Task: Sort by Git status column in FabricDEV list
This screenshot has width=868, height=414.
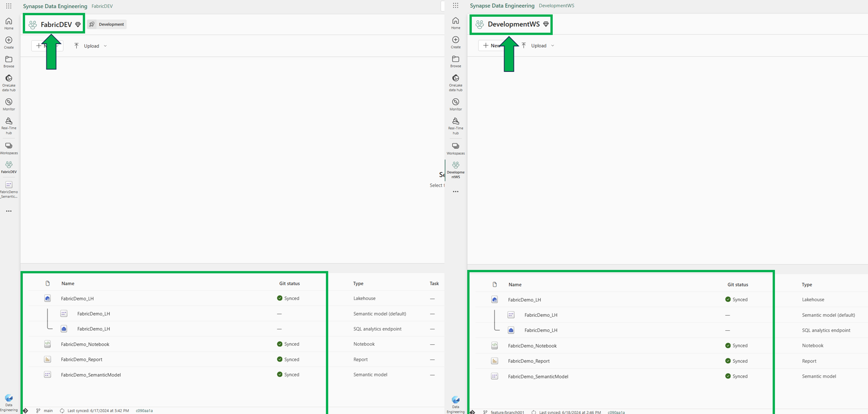Action: (289, 283)
